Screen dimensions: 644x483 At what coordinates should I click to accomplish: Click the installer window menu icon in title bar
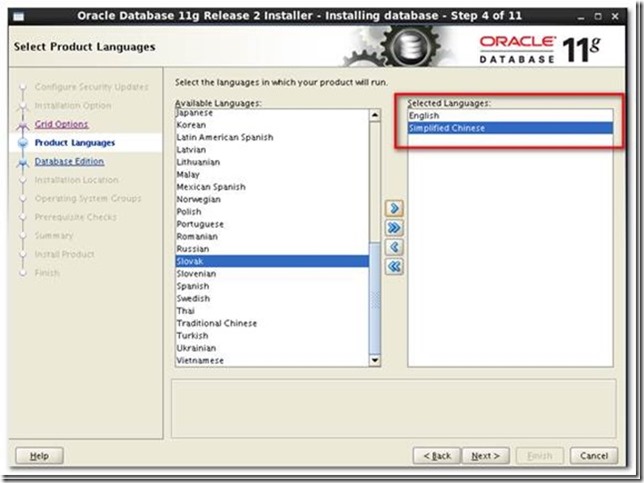tap(18, 17)
